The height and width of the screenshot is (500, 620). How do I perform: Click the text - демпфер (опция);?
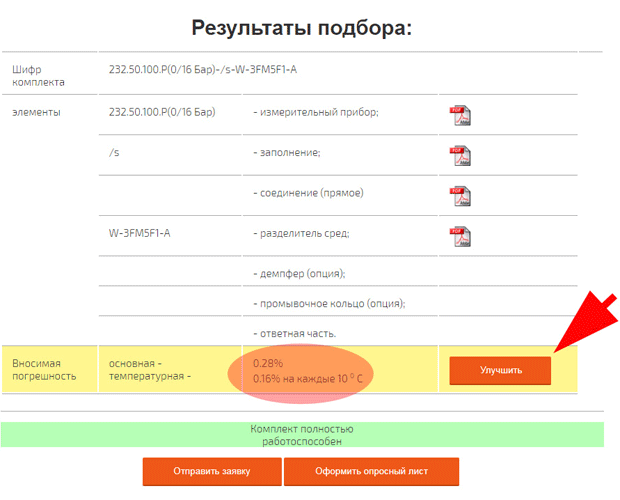(x=299, y=274)
